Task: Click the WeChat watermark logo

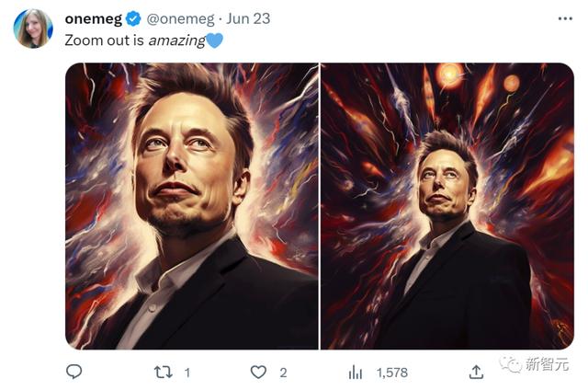Action: tap(511, 365)
